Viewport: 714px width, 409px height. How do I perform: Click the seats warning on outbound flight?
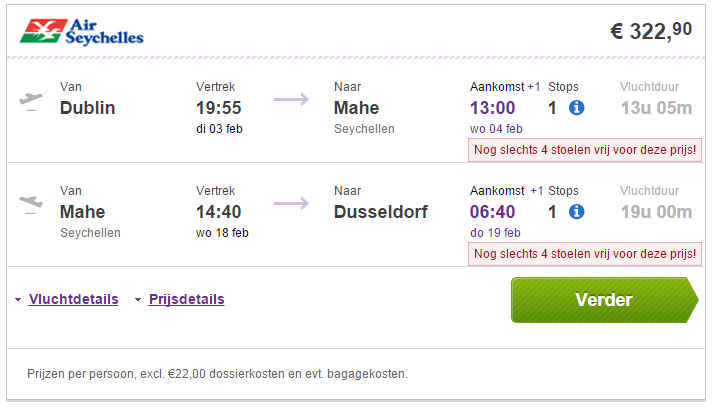585,150
